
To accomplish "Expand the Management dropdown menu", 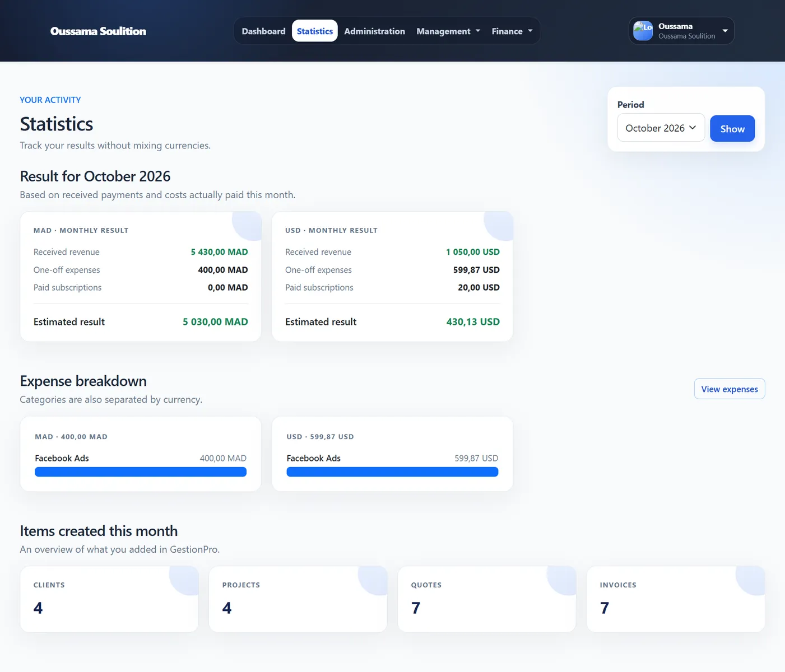I will 448,31.
